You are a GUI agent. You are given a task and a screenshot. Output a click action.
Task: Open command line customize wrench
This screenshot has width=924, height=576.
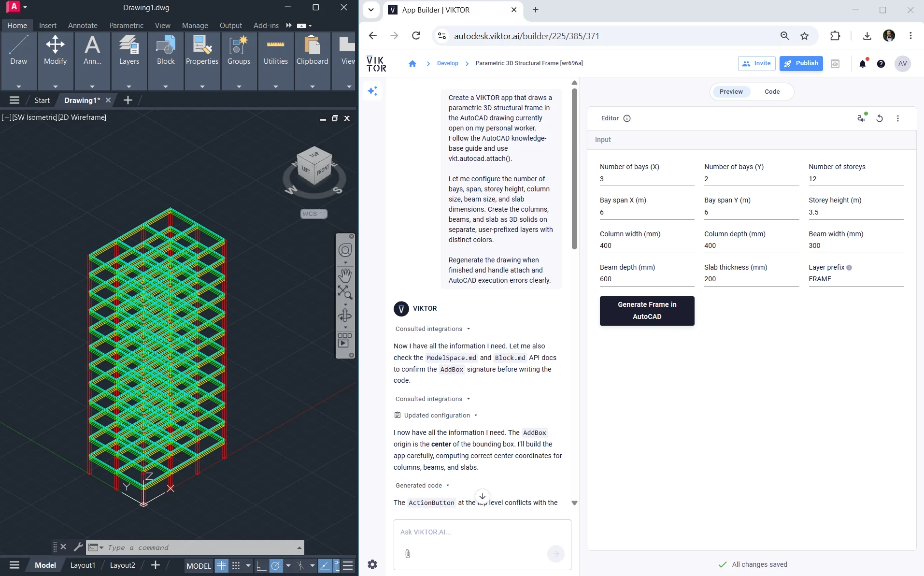click(x=78, y=547)
